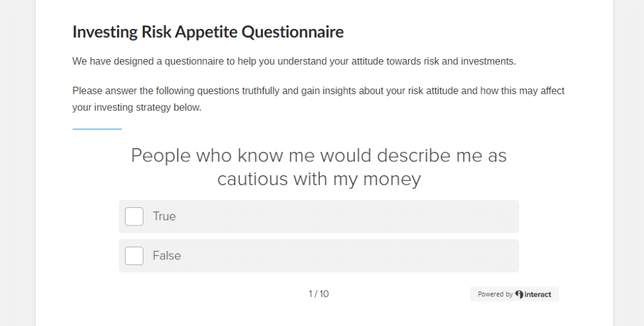Click the We have designed a questionnaire sentence

[x=294, y=62]
